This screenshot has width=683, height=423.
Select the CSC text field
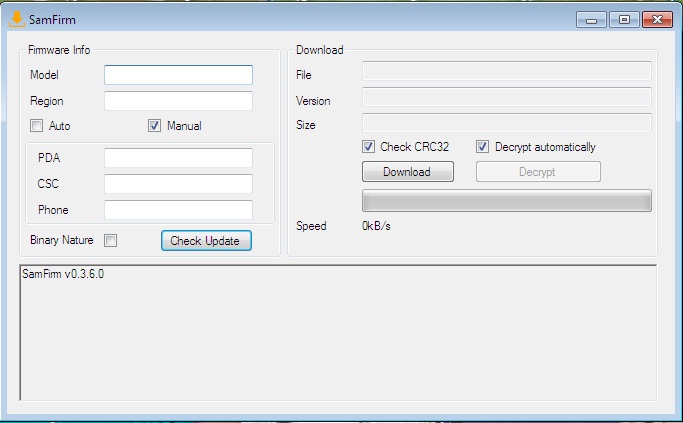178,184
